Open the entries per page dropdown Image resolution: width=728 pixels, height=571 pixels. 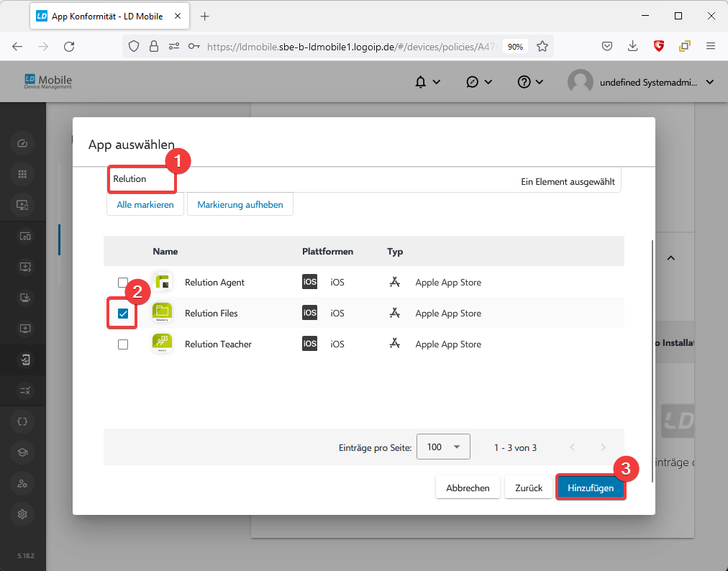pos(443,447)
